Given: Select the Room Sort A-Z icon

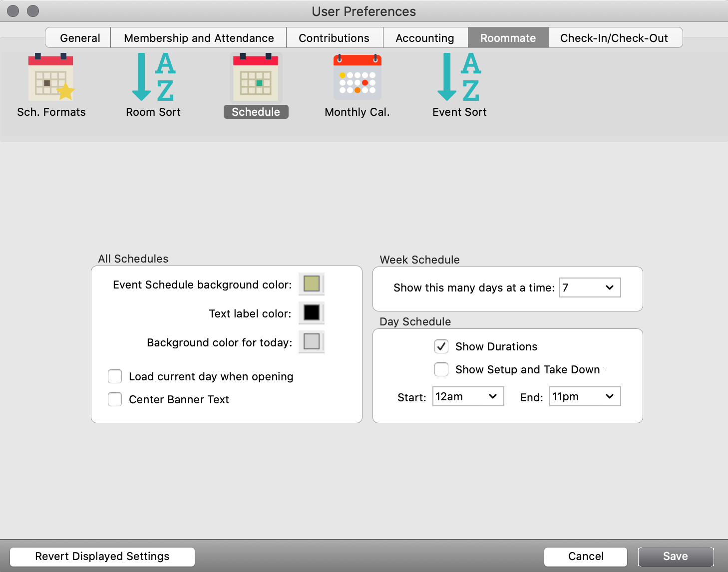Looking at the screenshot, I should [153, 77].
